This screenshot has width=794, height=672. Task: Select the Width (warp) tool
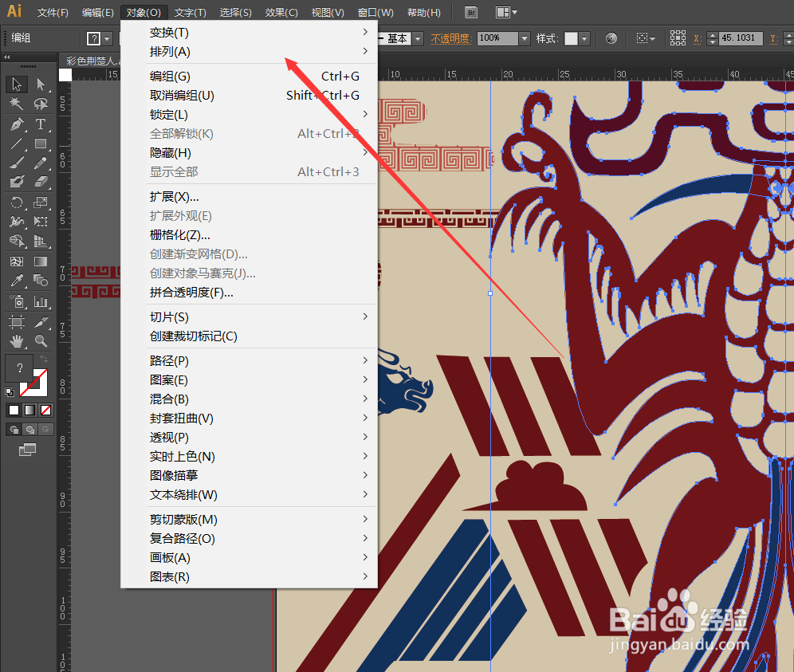pos(17,222)
